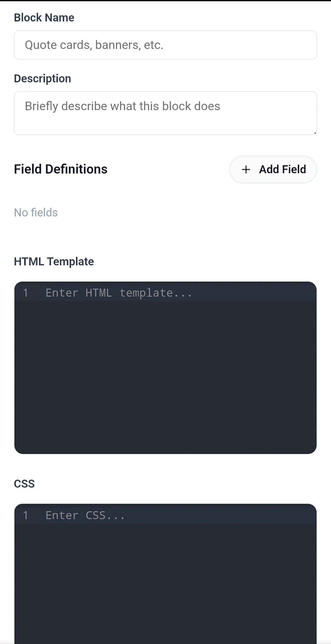
Task: Click the "Quote cards, banners, etc." placeholder
Action: (94, 45)
